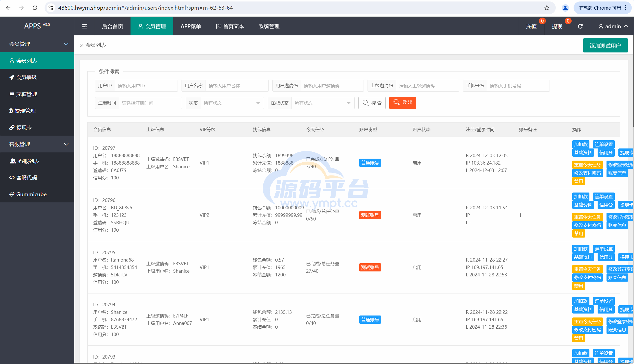Collapse the 客服管理 sidebar group

click(x=37, y=144)
